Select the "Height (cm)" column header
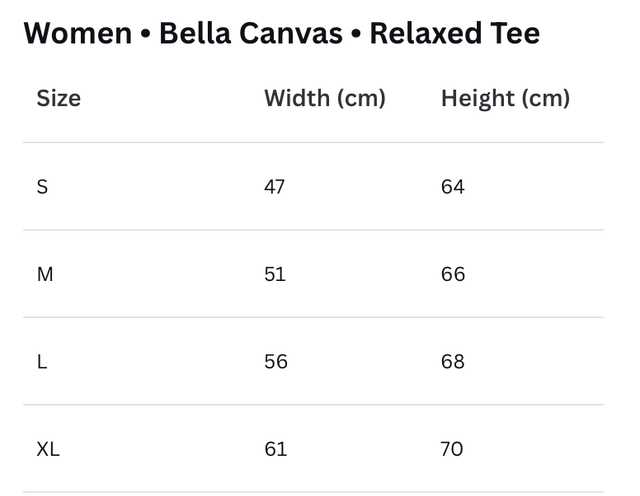This screenshot has height=496, width=640. [505, 98]
